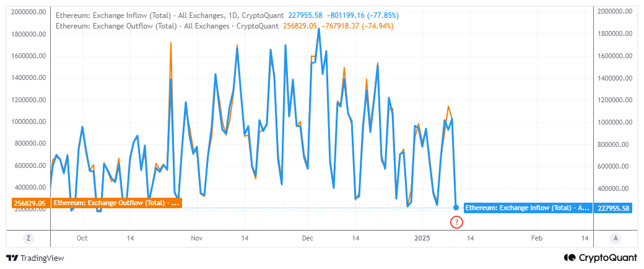Click the Oct label on time axis

[82, 238]
